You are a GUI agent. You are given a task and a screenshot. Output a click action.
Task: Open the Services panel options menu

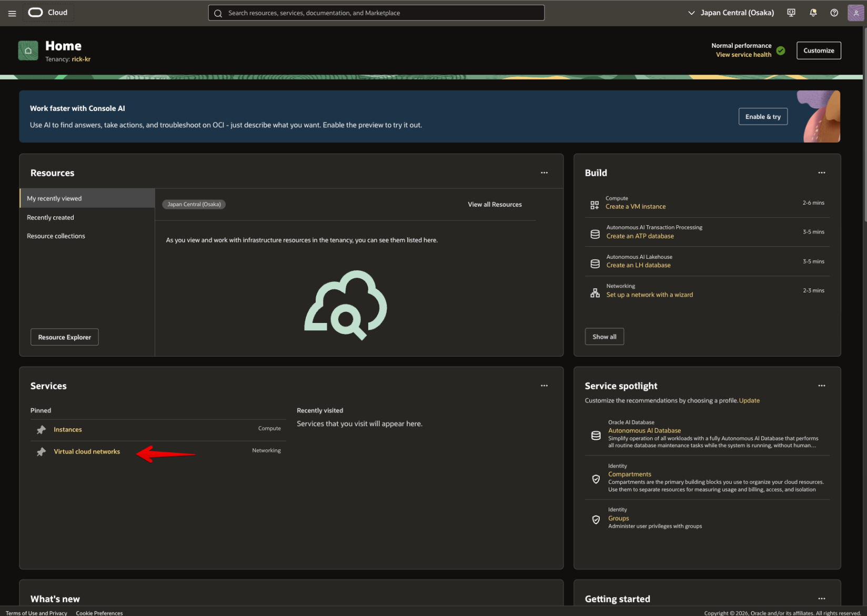545,386
